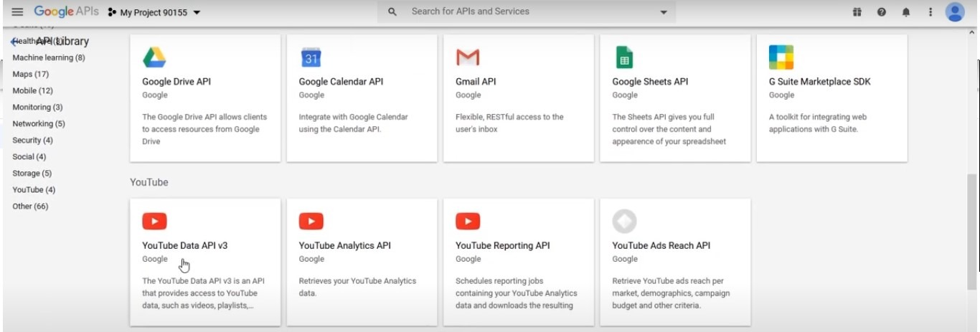980x332 pixels.
Task: Click the YouTube Ads Reach API description
Action: (671, 293)
